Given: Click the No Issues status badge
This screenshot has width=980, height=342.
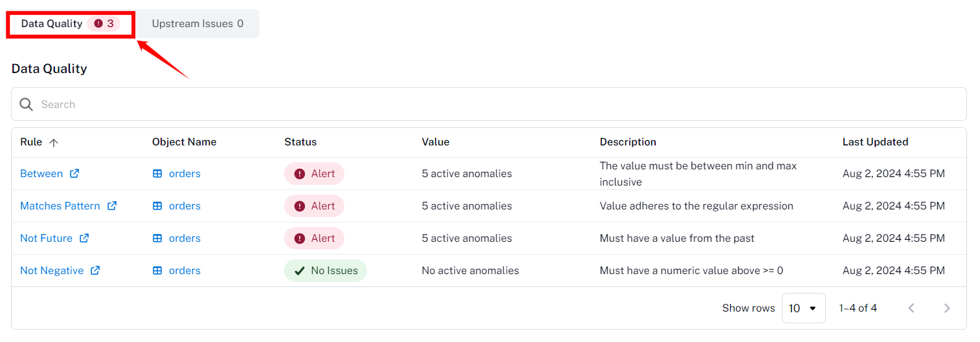Looking at the screenshot, I should [x=326, y=270].
